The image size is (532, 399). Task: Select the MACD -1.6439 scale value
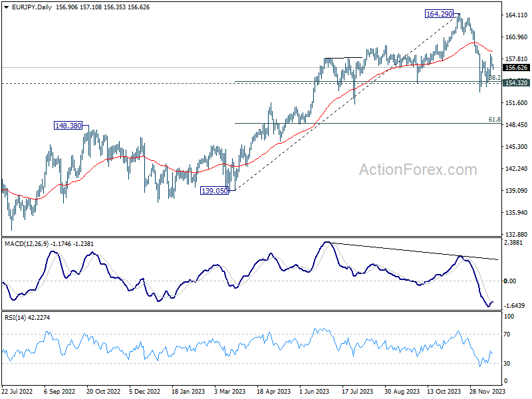point(514,306)
